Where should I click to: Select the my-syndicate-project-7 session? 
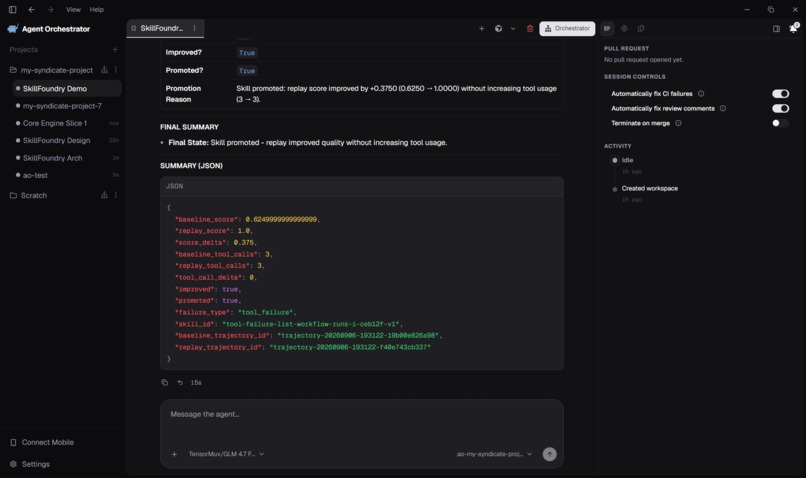(67, 106)
